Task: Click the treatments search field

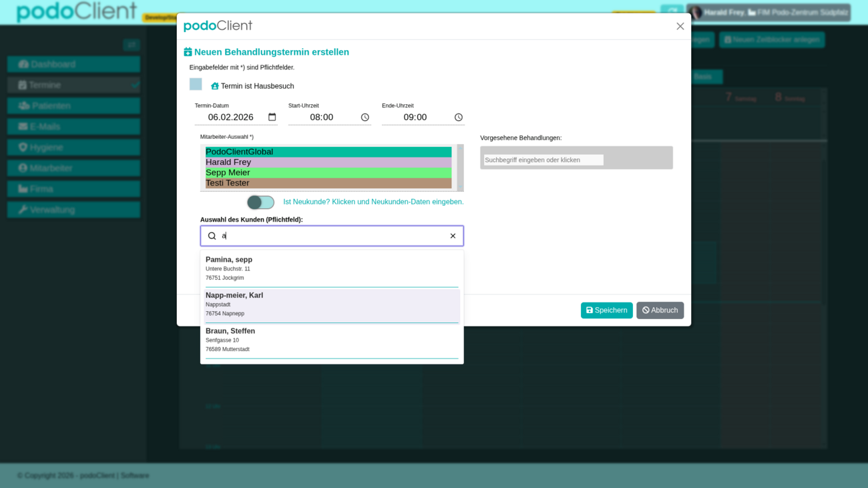Action: [544, 160]
